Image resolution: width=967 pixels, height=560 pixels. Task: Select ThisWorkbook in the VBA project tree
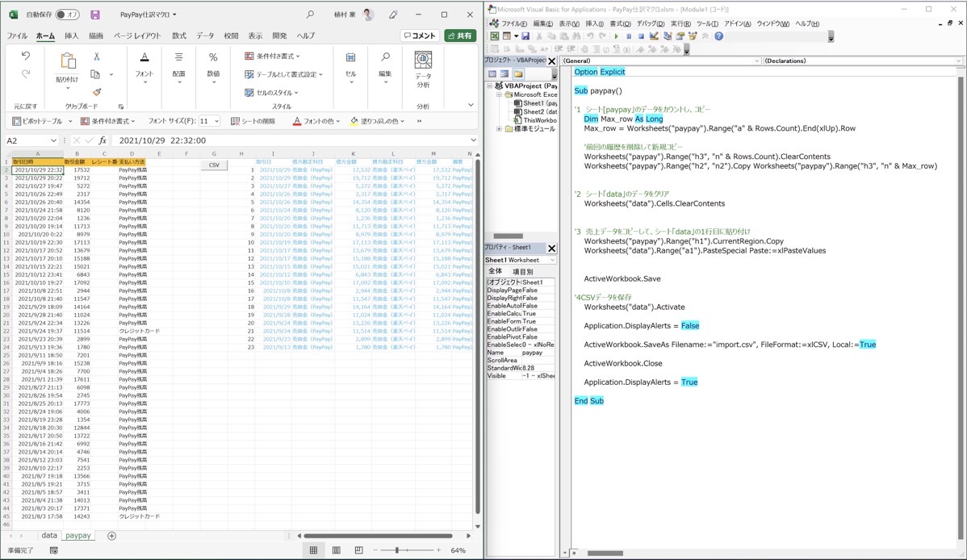point(535,120)
